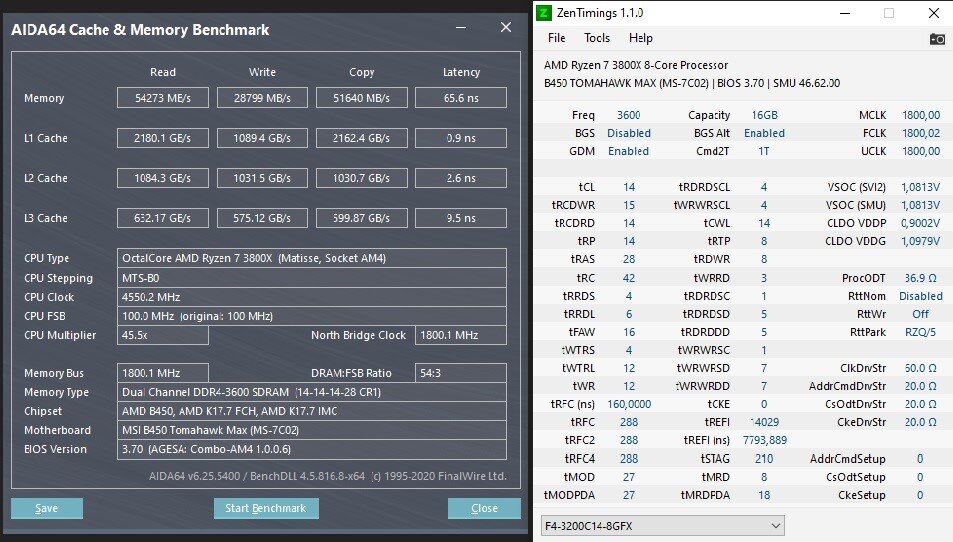Open the File menu in ZenTimings
The image size is (953, 542).
[x=556, y=38]
